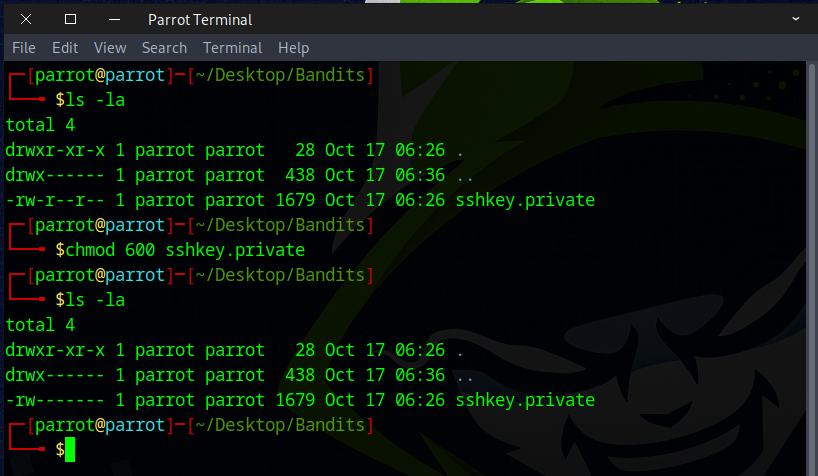Image resolution: width=818 pixels, height=476 pixels.
Task: Click the Parrot Terminal window title
Action: click(x=200, y=19)
